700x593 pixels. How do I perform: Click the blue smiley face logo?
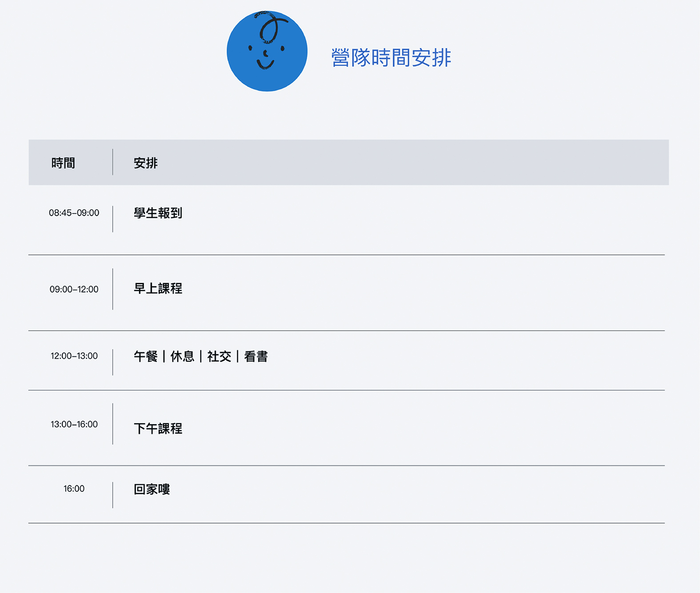point(267,51)
